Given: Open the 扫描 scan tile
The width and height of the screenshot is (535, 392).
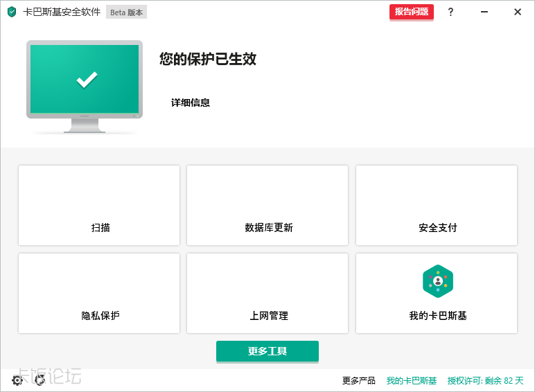Looking at the screenshot, I should 99,205.
